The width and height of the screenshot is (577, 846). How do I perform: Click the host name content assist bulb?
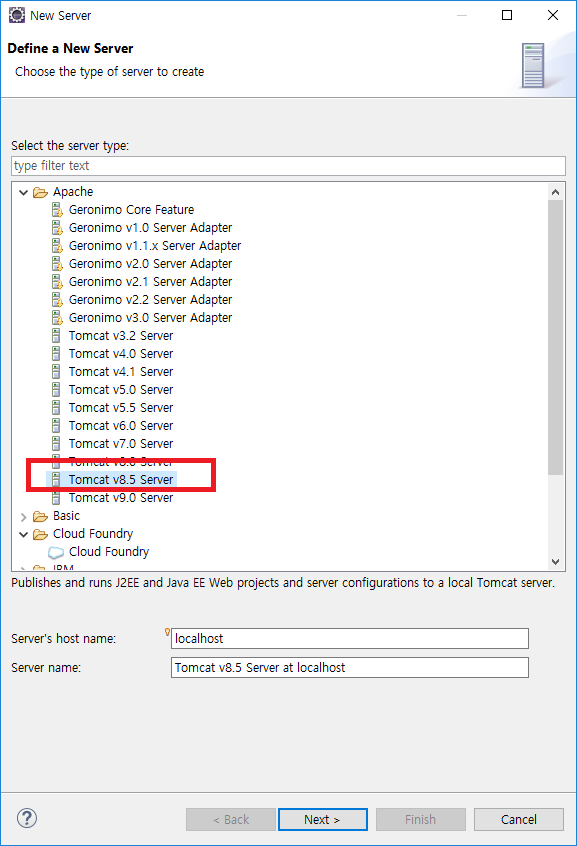(x=167, y=632)
